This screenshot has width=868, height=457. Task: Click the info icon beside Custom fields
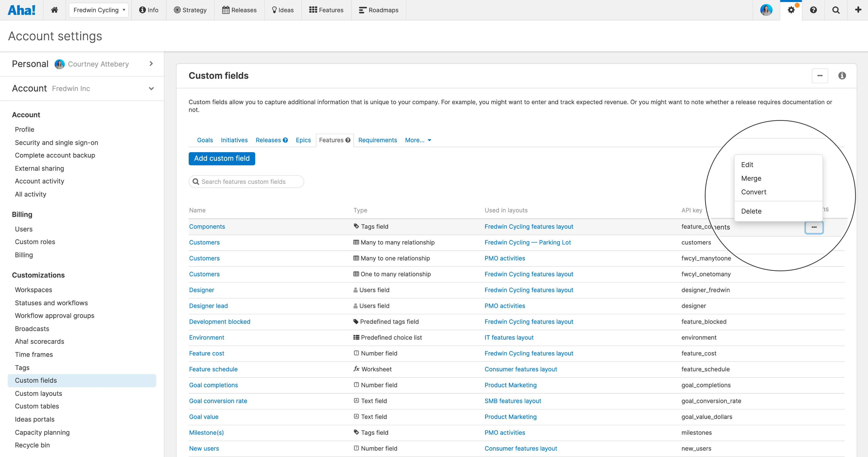[x=842, y=76]
